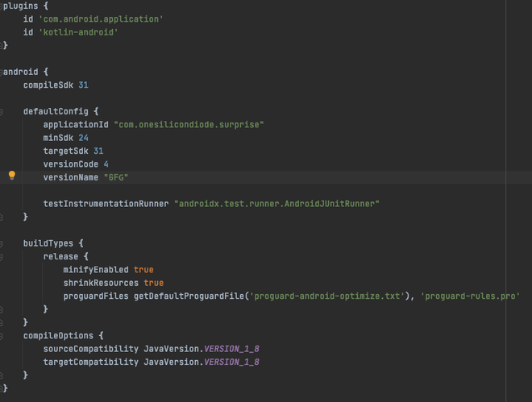Fold the defaultConfig block in gutter

pos(2,111)
